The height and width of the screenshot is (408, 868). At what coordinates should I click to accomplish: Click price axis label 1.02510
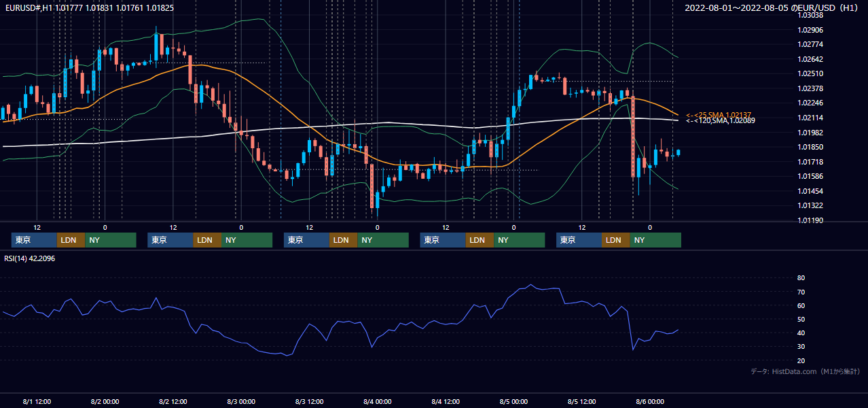pos(810,73)
